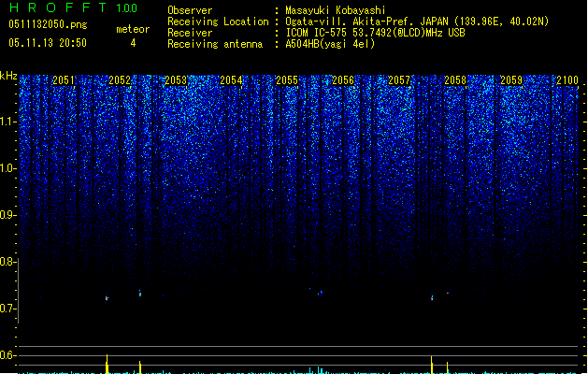588x374 pixels.
Task: Click the 2052 time marker
Action: pos(120,80)
